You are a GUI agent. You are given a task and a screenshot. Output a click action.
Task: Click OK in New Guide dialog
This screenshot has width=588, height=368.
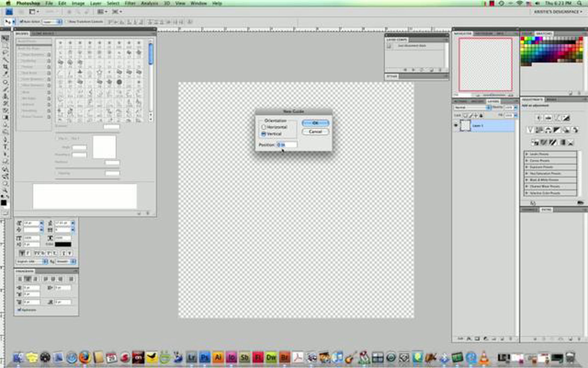(x=315, y=123)
